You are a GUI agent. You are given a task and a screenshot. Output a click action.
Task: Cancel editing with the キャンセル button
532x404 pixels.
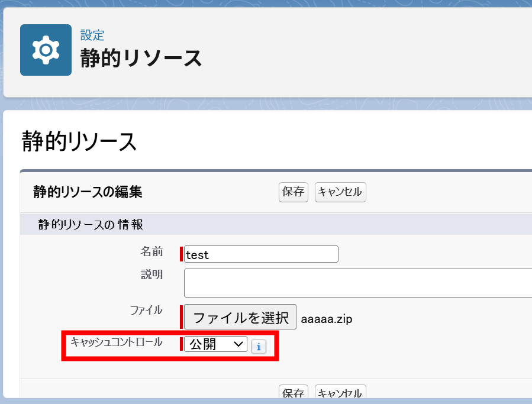(340, 192)
